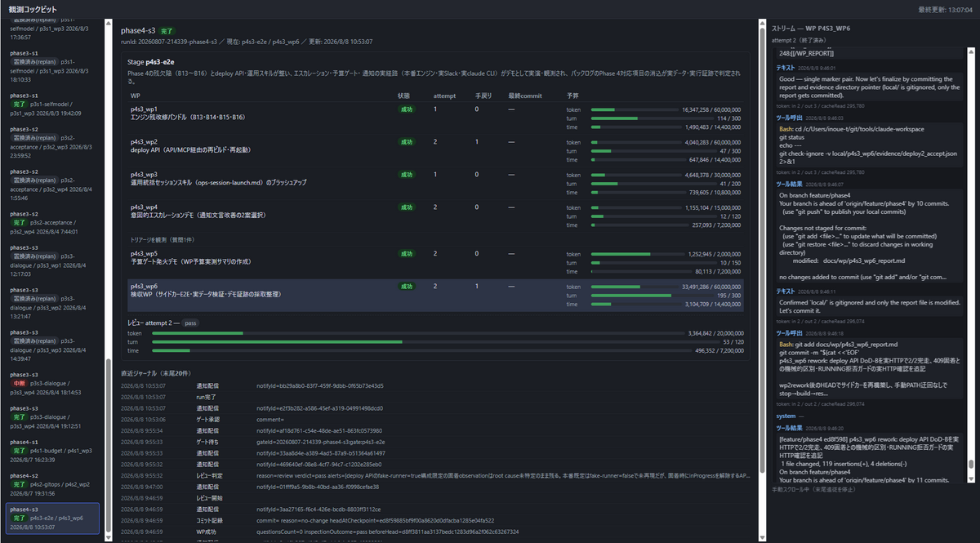Image resolution: width=980 pixels, height=543 pixels.
Task: Click the attempt column header
Action: click(x=444, y=96)
